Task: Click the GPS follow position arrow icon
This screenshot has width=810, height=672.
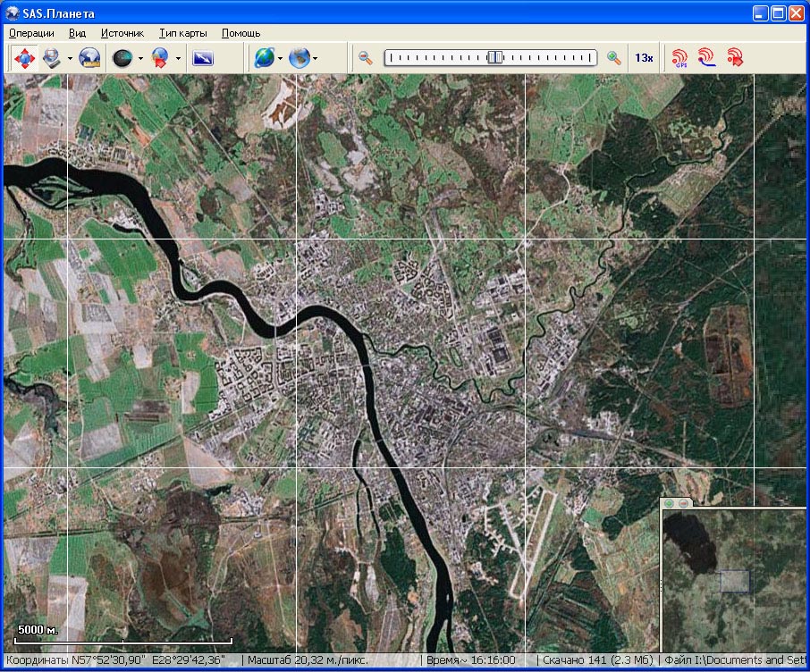Action: coord(735,58)
